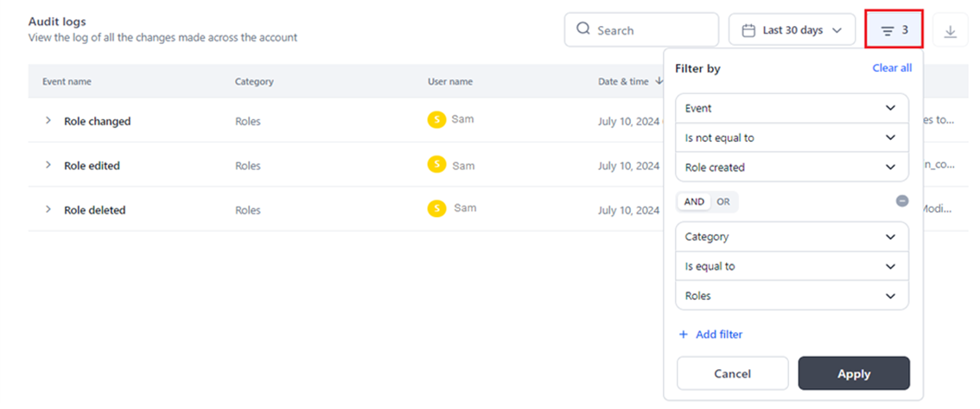Select the AND condition toggle
Screen dimensions: 980x409
pos(694,201)
